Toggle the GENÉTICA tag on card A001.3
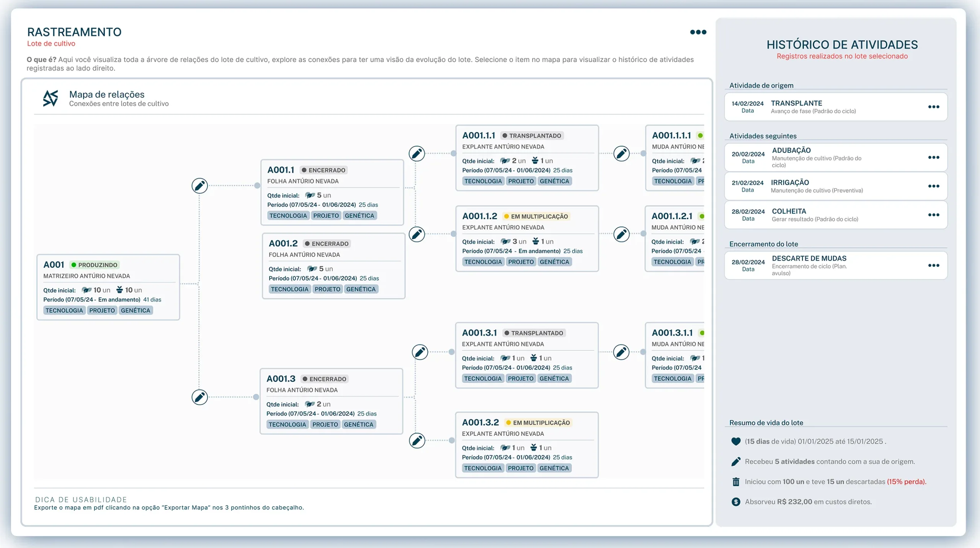Viewport: 980px width, 548px height. 359,424
